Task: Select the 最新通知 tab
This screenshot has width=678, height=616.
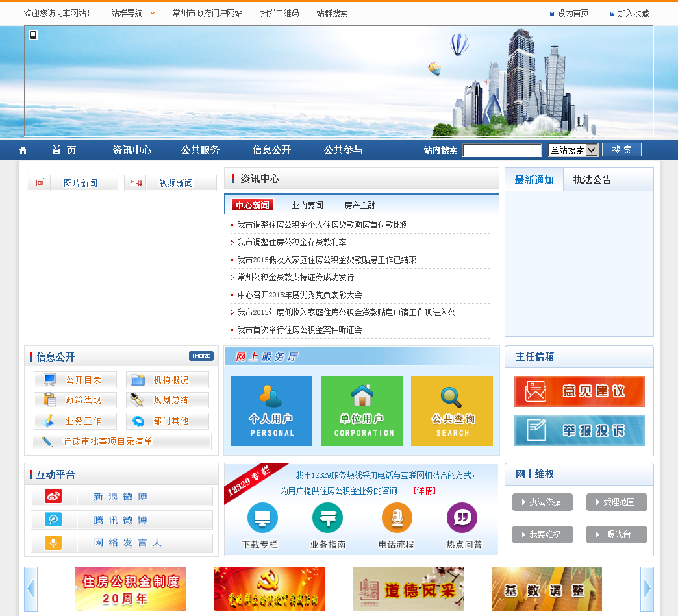Action: pos(534,180)
